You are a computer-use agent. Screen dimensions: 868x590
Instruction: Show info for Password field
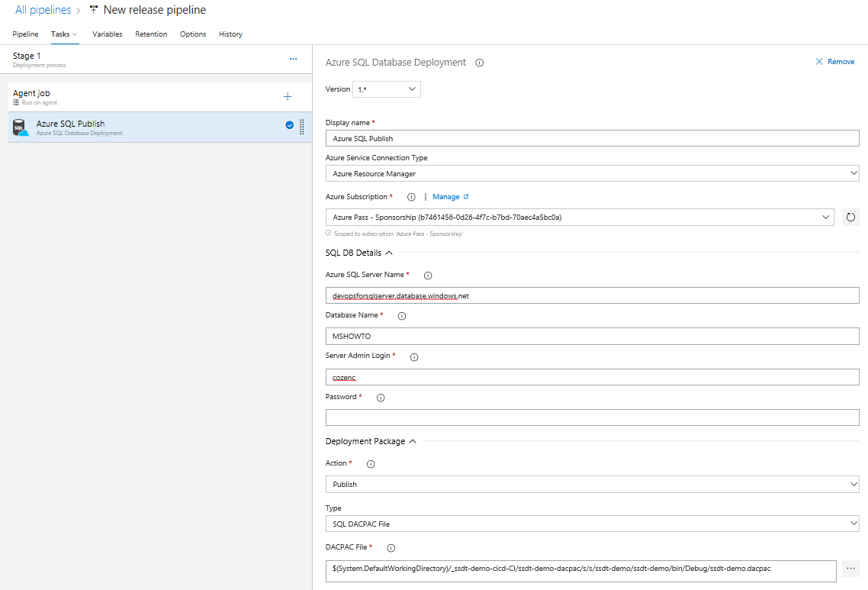381,398
